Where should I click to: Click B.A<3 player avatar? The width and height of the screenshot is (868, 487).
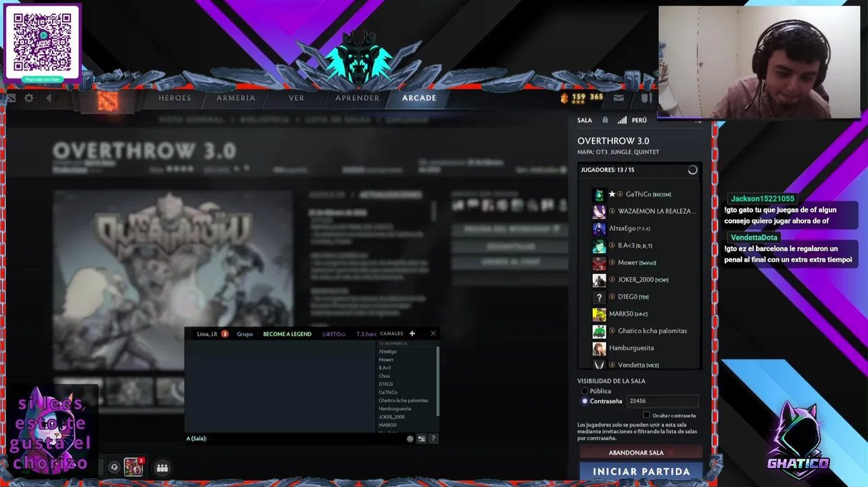pos(599,246)
